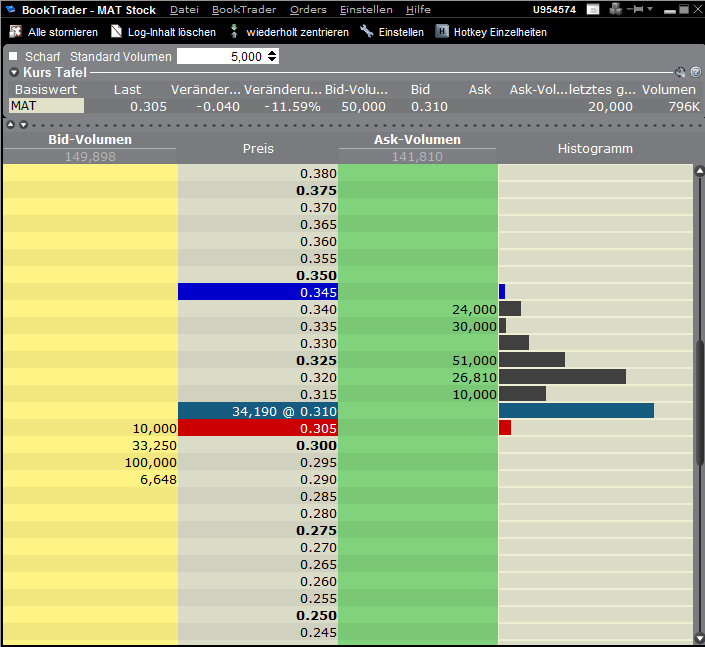Screen dimensions: 705x647
Task: Click the teal histogram bar at 0.310
Action: point(576,411)
